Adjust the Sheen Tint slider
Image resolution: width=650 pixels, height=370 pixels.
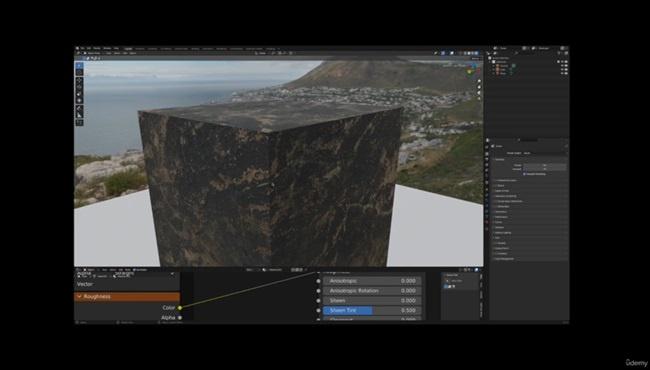(x=372, y=310)
